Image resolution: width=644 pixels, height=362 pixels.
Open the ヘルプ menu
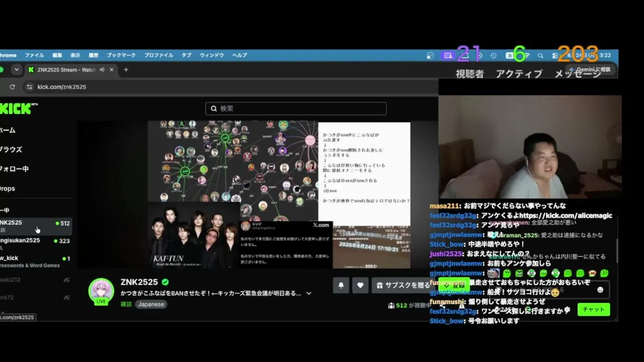(x=239, y=55)
